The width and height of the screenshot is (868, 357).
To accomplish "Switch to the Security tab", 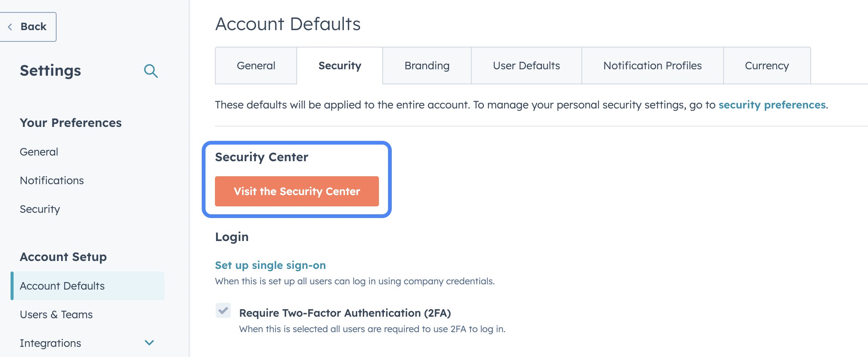I will (339, 65).
